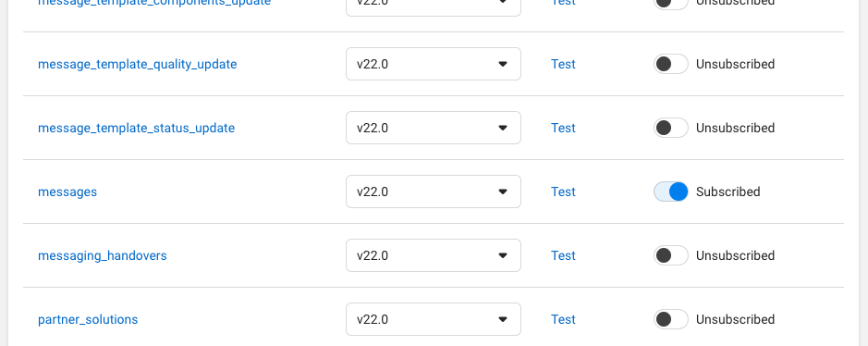Open the version dropdown for messaging_handovers
This screenshot has width=868, height=346.
pyautogui.click(x=434, y=255)
